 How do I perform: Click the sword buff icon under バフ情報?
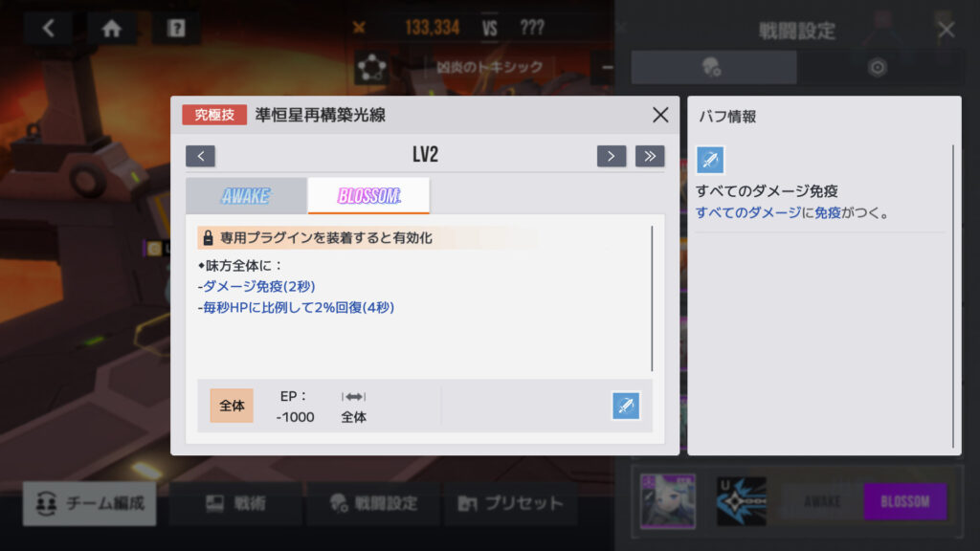point(710,160)
